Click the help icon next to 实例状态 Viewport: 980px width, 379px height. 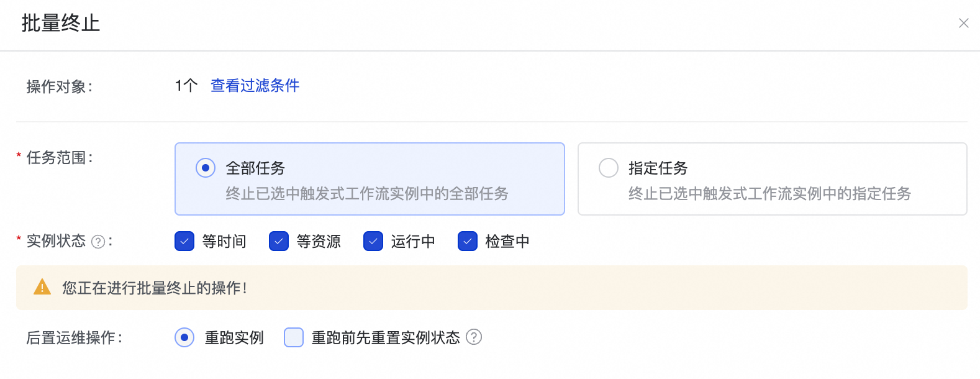tap(98, 242)
